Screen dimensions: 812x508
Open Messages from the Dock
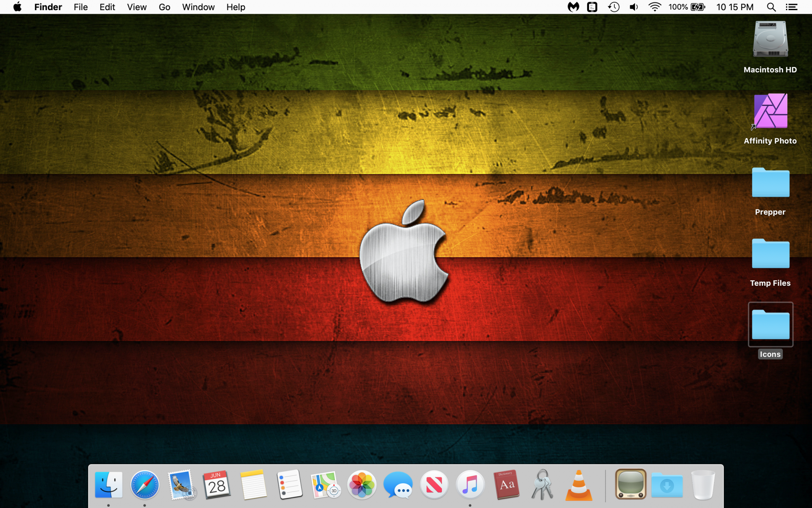pos(398,485)
